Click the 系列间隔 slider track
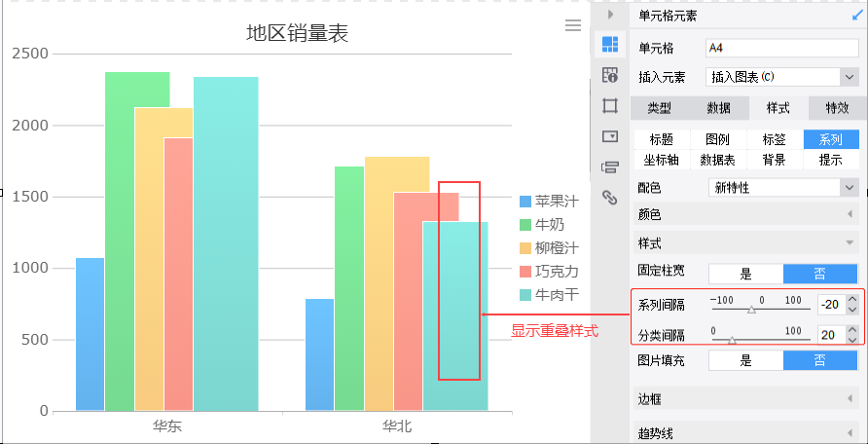Viewport: 868px width, 444px height. tap(760, 310)
